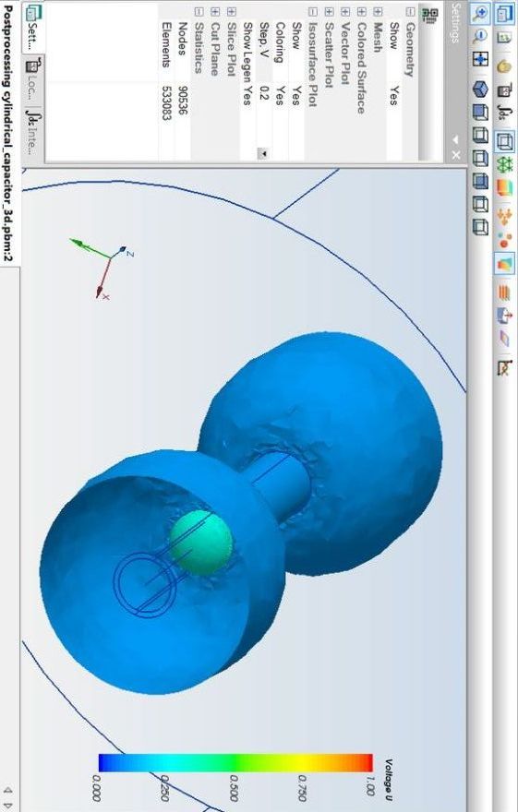Select the Postprocessing cylindrical_capacitor_3d.pbm:2 document tab
Image resolution: width=518 pixels, height=812 pixels.
click(x=9, y=133)
